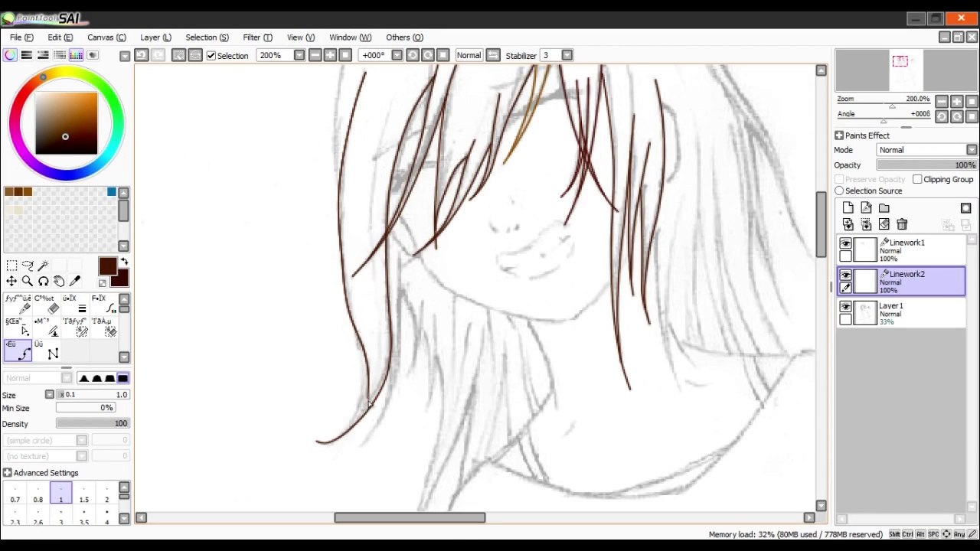Create a new layer folder

point(884,208)
